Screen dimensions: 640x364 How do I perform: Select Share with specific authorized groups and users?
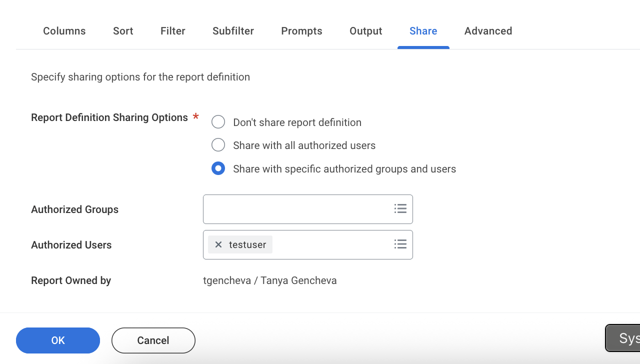pyautogui.click(x=218, y=168)
